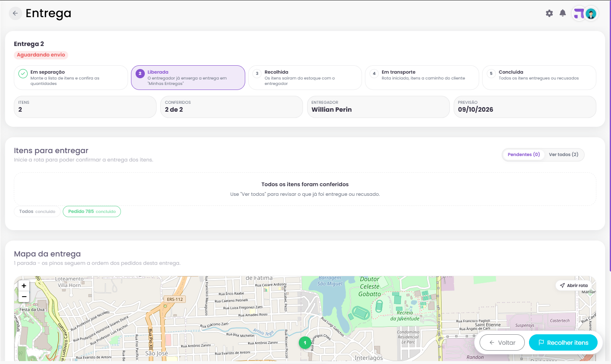Screen dimensions: 611x364
Task: Go back using the arrow beside Entrega
Action: point(15,13)
